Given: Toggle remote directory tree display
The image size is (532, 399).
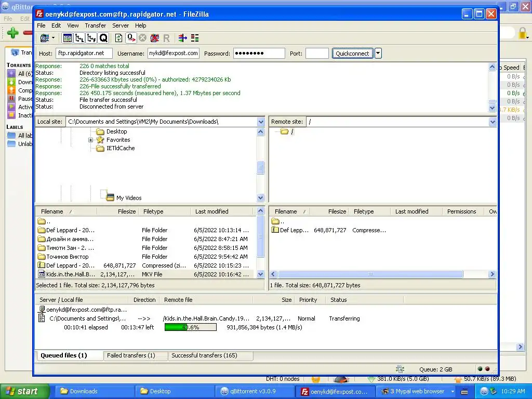Looking at the screenshot, I should pyautogui.click(x=91, y=38).
